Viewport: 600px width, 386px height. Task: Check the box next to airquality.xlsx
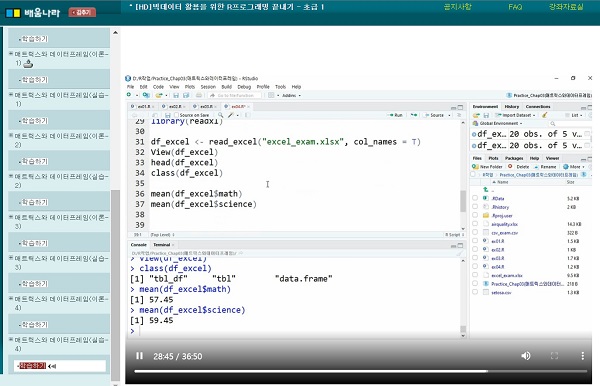pos(475,224)
